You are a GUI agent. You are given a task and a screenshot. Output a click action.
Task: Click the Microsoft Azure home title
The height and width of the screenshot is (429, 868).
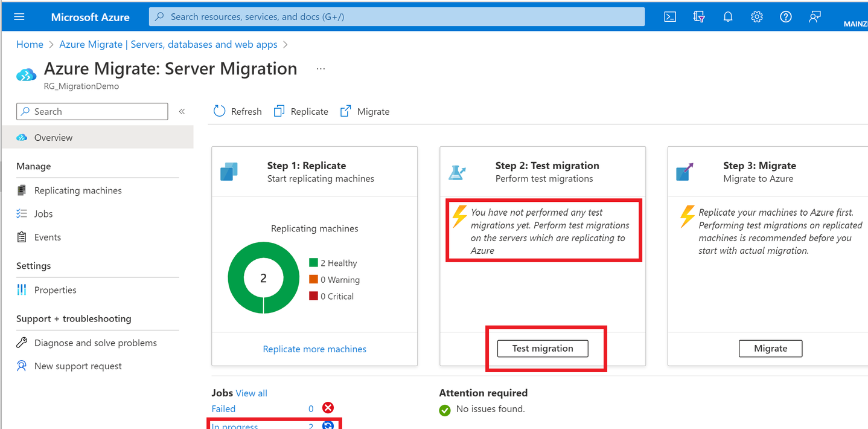91,17
